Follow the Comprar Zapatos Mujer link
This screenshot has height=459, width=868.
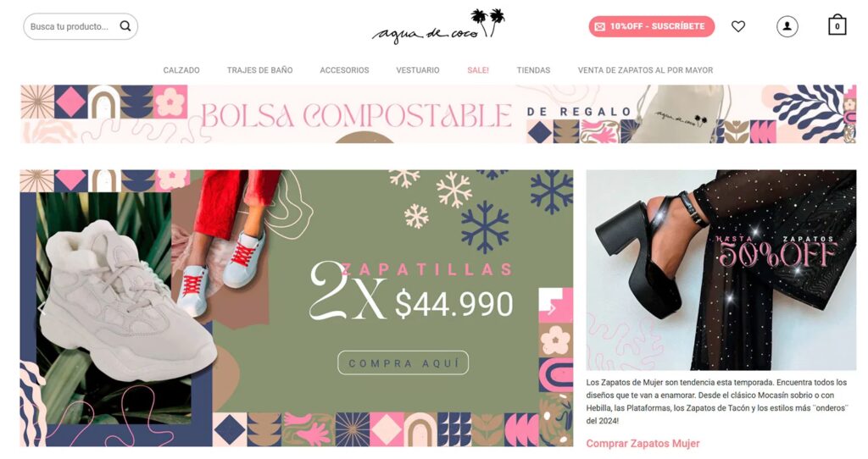tap(643, 443)
